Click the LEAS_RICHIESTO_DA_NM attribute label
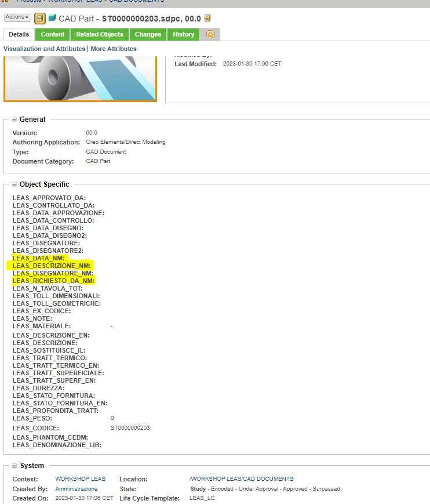This screenshot has height=504, width=430. tap(54, 281)
